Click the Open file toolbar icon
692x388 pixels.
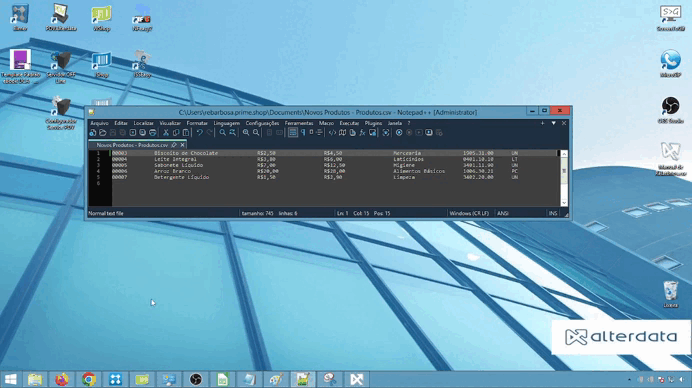tap(102, 132)
